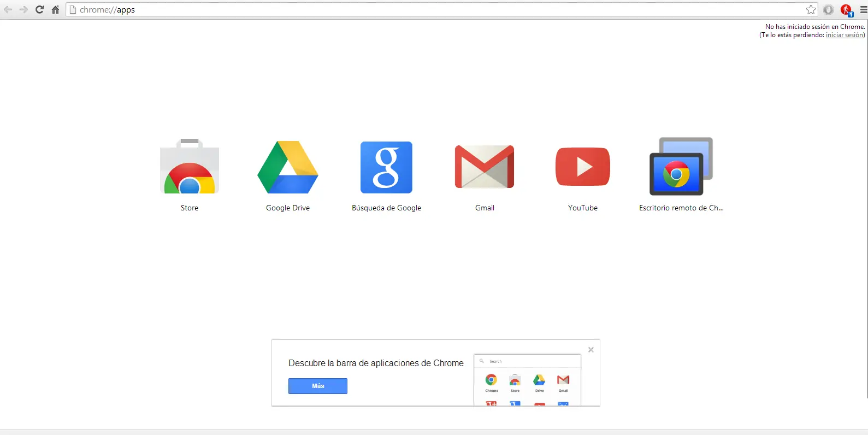Click the red extension icon with badge
Image resolution: width=868 pixels, height=435 pixels.
tap(847, 10)
